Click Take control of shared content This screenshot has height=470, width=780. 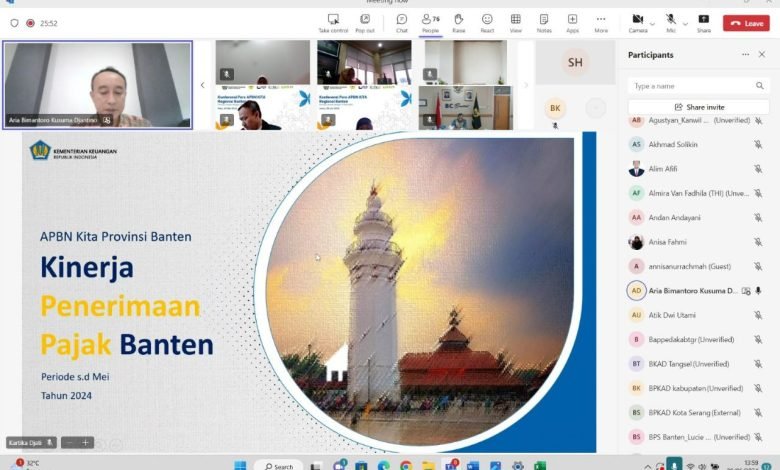[333, 22]
